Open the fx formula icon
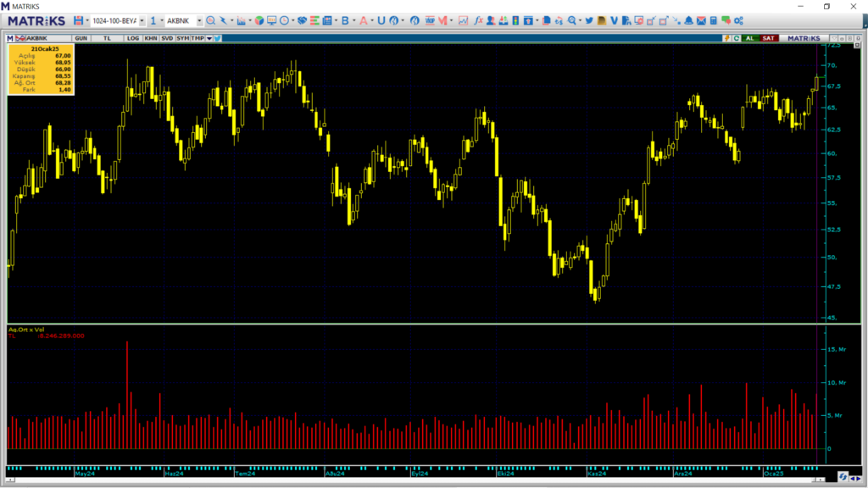 pyautogui.click(x=479, y=20)
